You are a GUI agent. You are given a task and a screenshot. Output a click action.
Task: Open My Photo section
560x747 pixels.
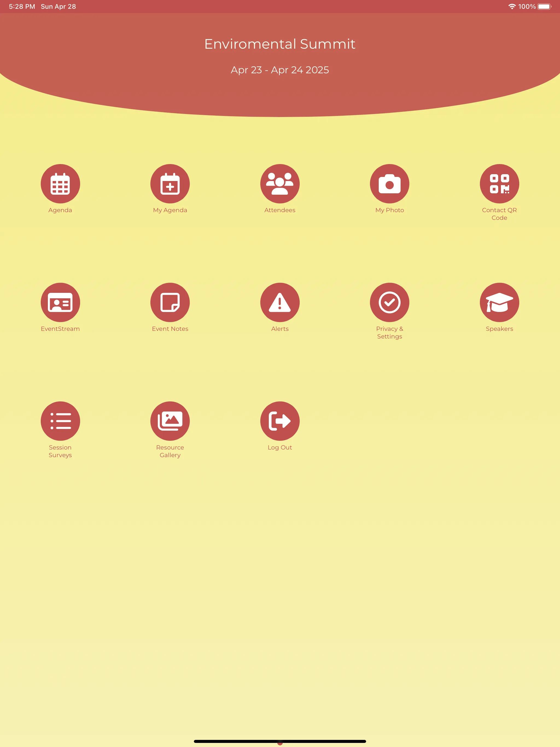click(389, 183)
